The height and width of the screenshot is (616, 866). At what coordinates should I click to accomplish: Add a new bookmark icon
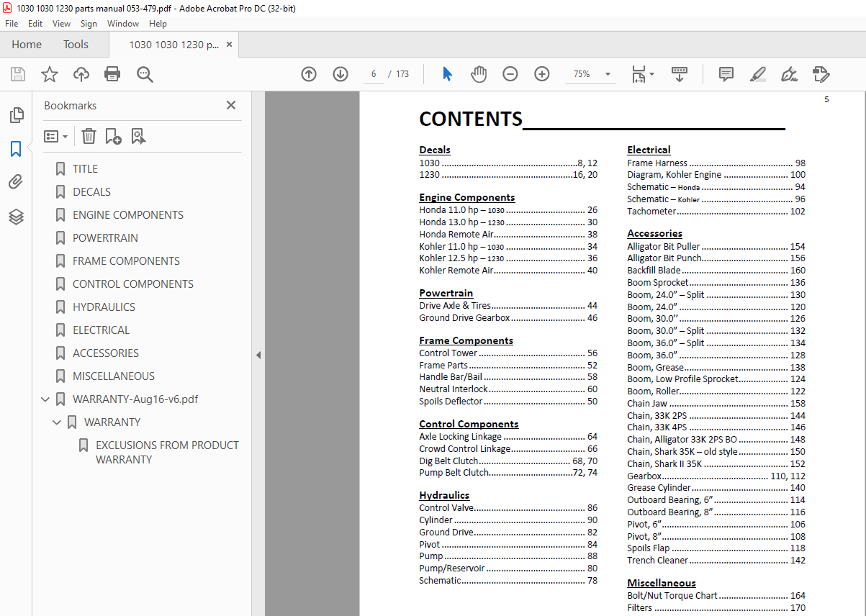(x=113, y=136)
